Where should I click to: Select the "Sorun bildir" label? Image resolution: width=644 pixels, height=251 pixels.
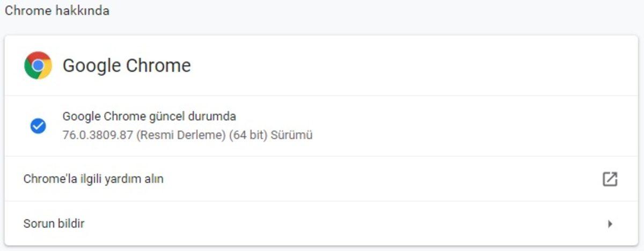(54, 224)
